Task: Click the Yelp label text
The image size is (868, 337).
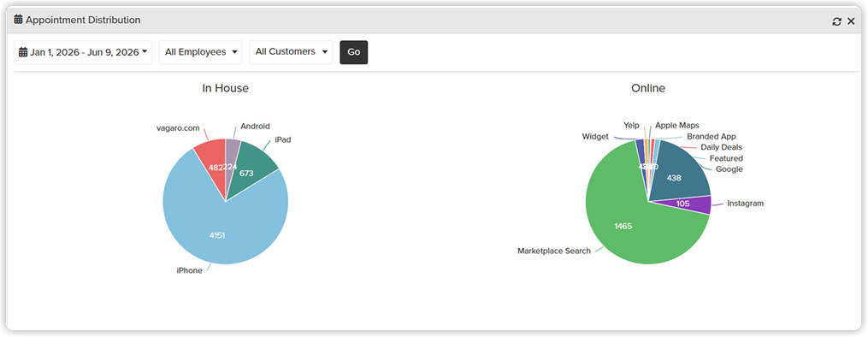Action: click(631, 126)
